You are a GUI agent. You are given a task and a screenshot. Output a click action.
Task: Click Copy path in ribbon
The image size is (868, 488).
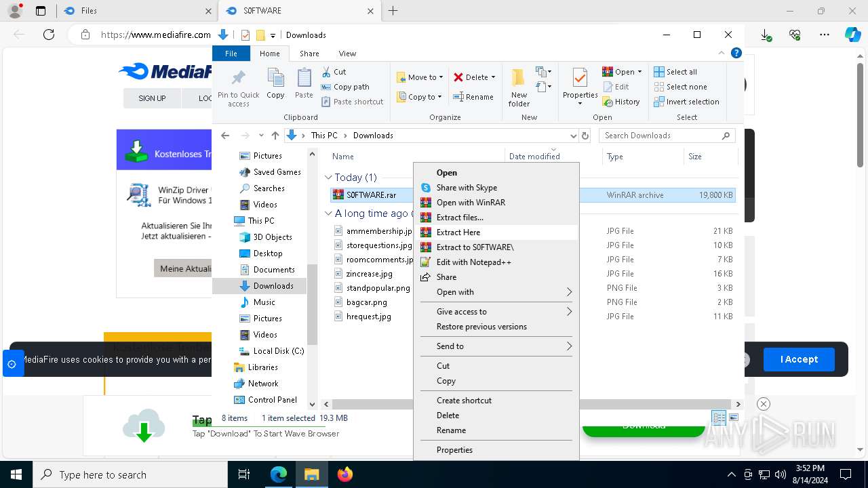coord(345,87)
